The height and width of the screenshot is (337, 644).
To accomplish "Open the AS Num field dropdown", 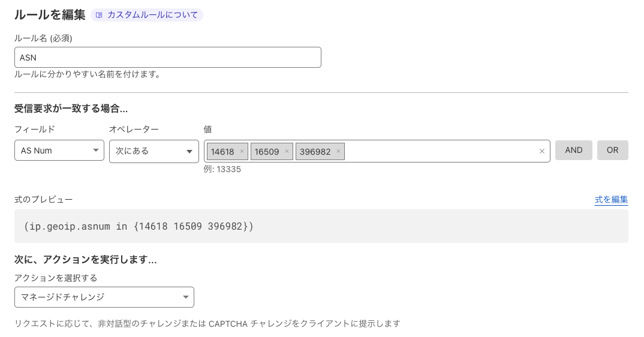I will (59, 151).
